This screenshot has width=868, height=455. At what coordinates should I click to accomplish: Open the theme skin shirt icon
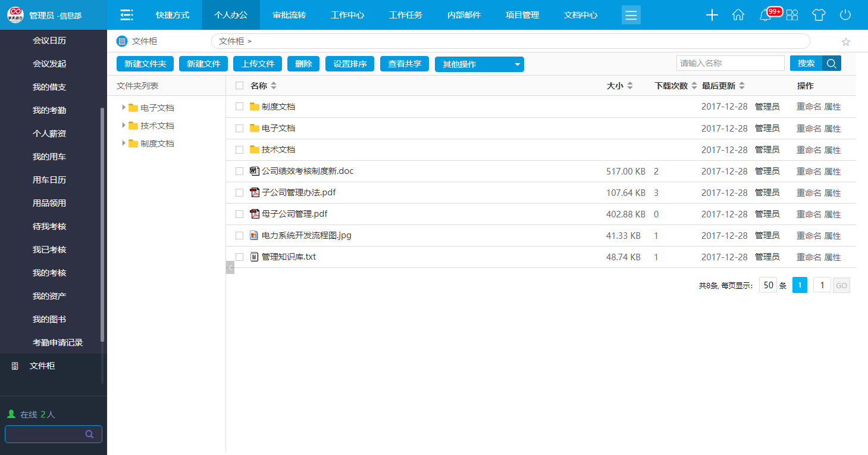(x=819, y=15)
